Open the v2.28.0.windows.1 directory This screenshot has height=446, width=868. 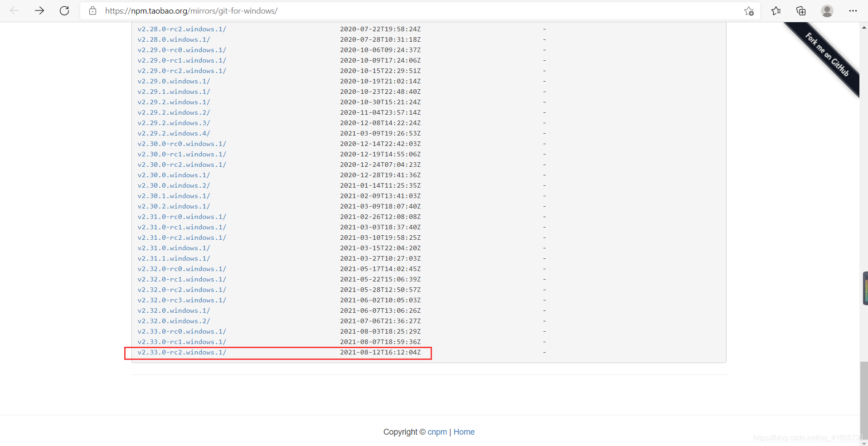tap(174, 39)
